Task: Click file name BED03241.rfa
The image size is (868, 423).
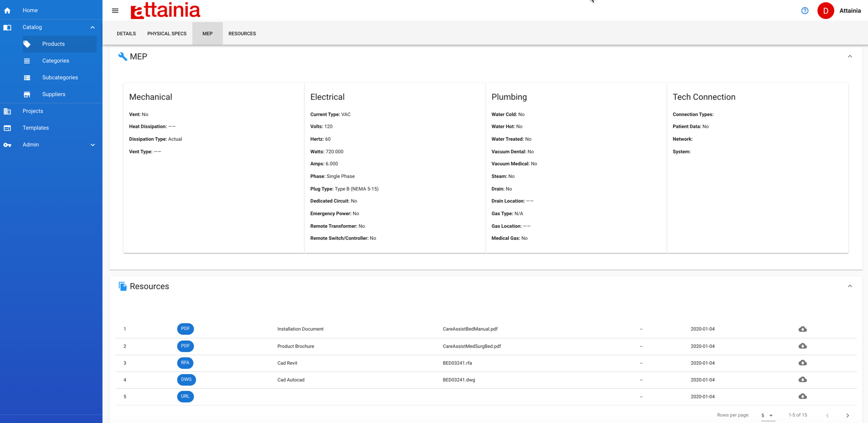Action: coord(458,363)
